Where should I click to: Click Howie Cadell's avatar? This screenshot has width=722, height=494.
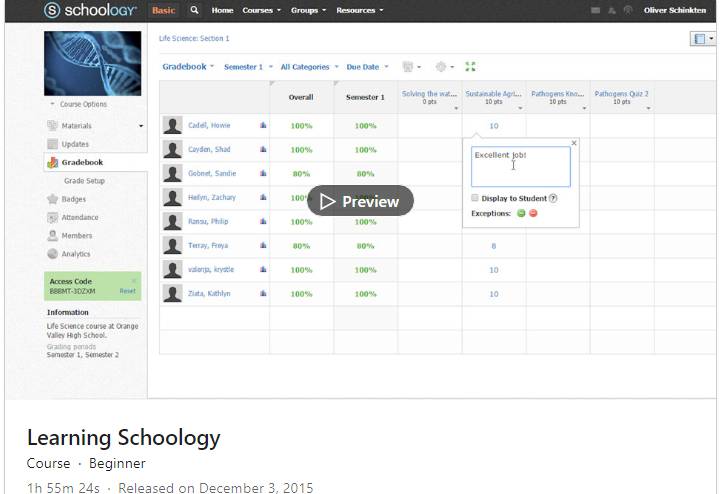172,125
